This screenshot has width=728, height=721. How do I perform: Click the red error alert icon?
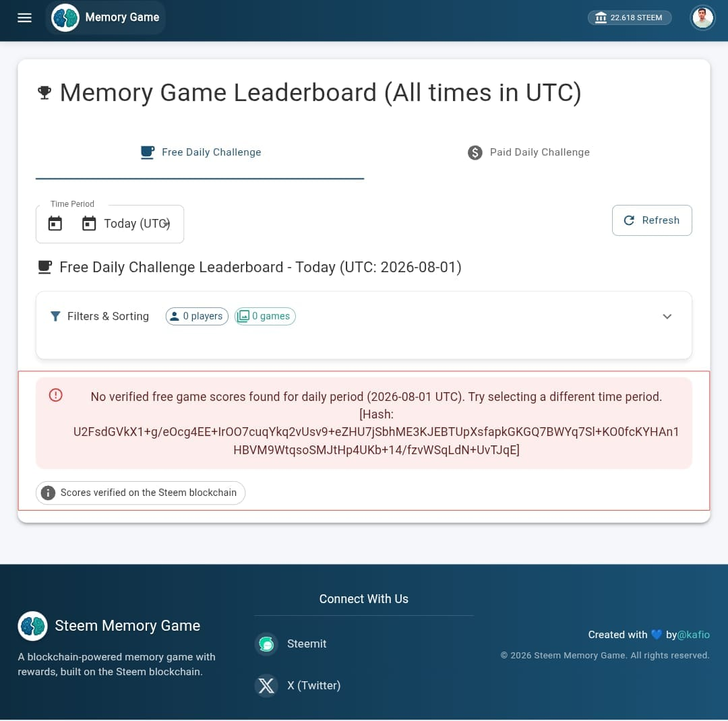point(56,395)
